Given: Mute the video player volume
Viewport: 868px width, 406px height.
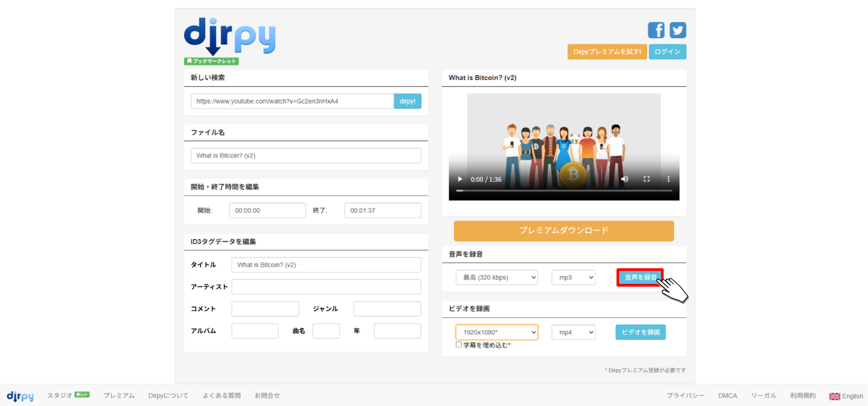Looking at the screenshot, I should [624, 179].
